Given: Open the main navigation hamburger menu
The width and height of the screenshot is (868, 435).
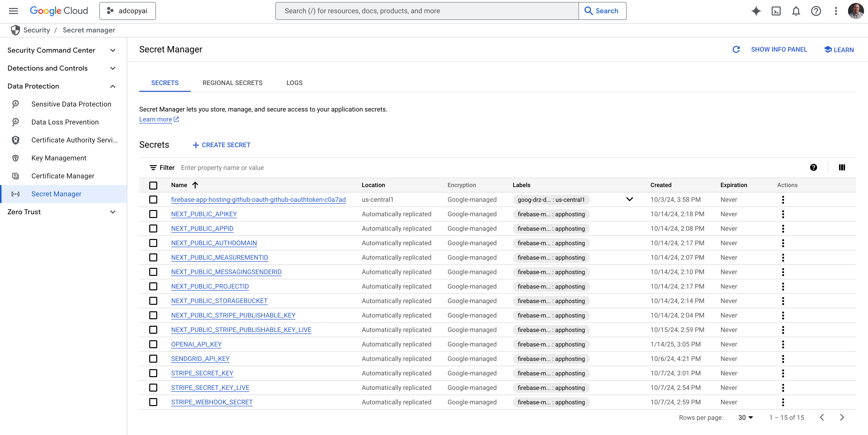Looking at the screenshot, I should tap(13, 11).
